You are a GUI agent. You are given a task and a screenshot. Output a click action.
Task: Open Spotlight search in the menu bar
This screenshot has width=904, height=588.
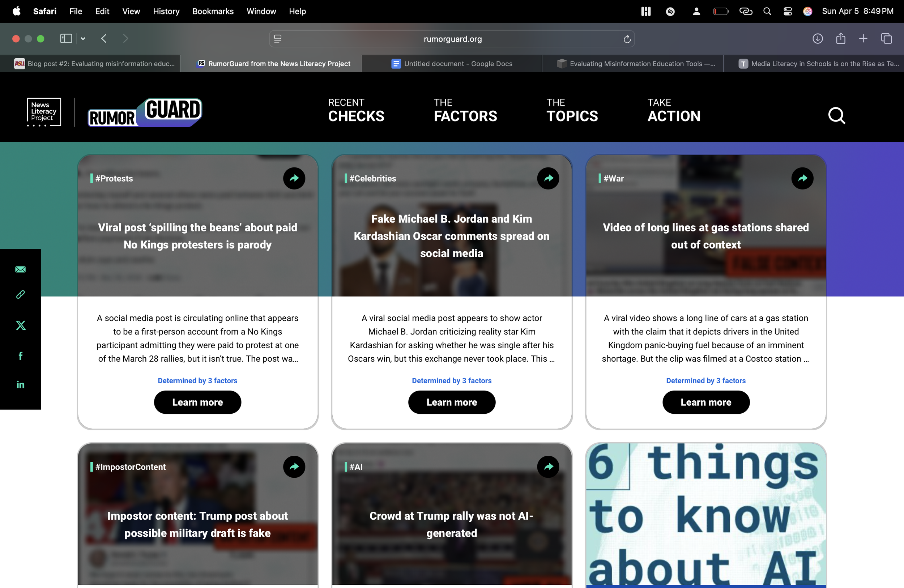point(767,11)
